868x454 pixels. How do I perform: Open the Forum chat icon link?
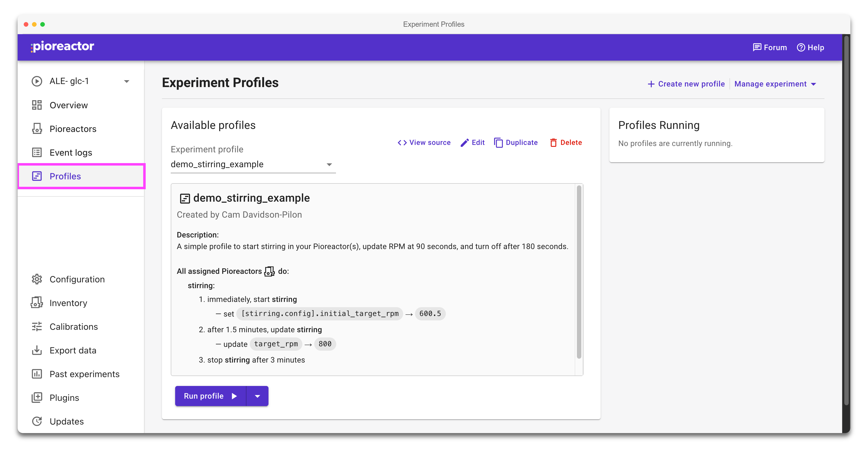tap(757, 48)
